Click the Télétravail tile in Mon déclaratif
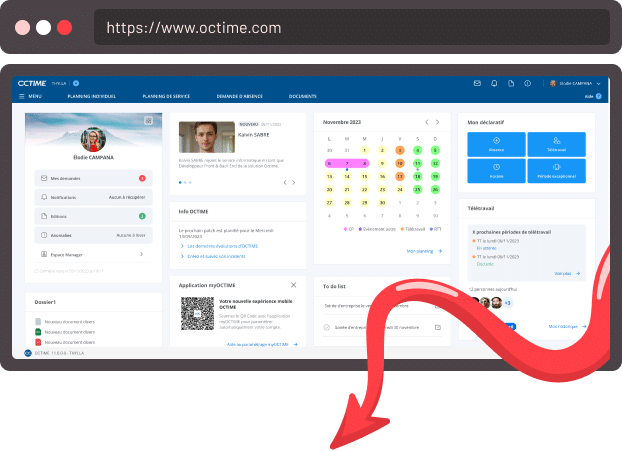The width and height of the screenshot is (622, 451). (x=557, y=144)
